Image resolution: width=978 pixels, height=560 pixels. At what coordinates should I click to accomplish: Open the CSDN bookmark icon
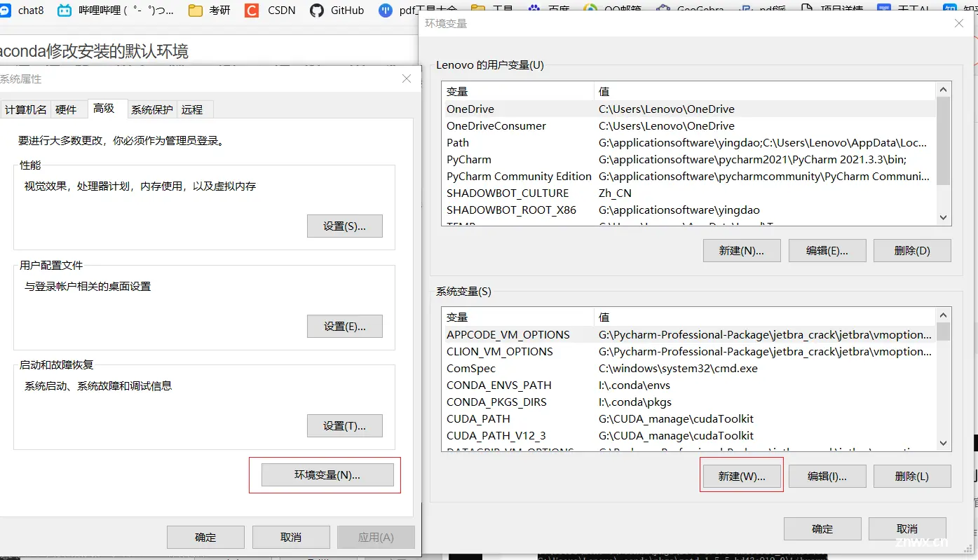point(252,11)
